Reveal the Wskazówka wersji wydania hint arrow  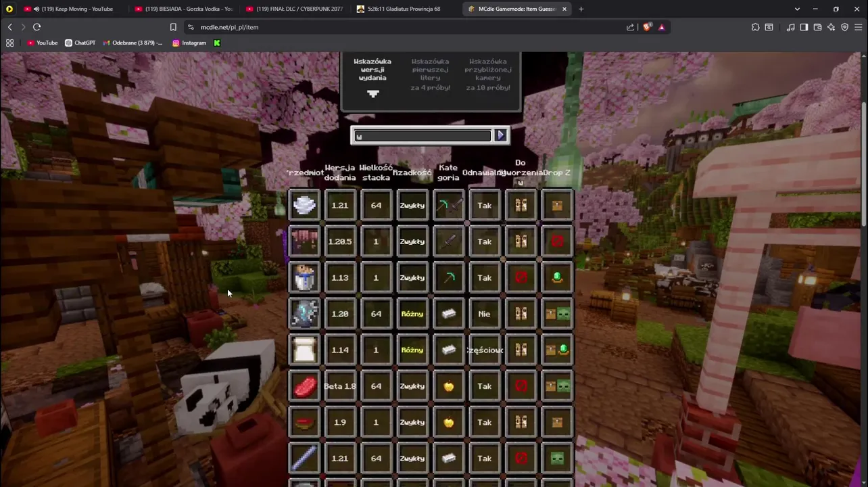[x=372, y=94]
